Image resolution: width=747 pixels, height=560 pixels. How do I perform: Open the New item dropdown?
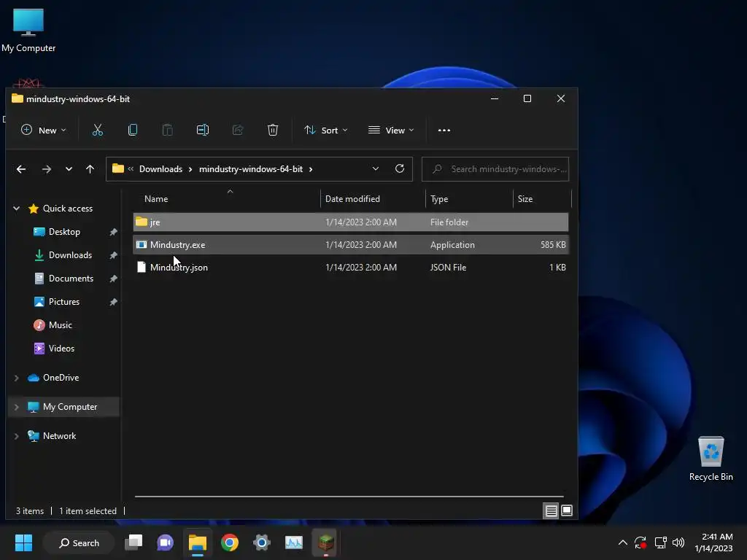[43, 130]
